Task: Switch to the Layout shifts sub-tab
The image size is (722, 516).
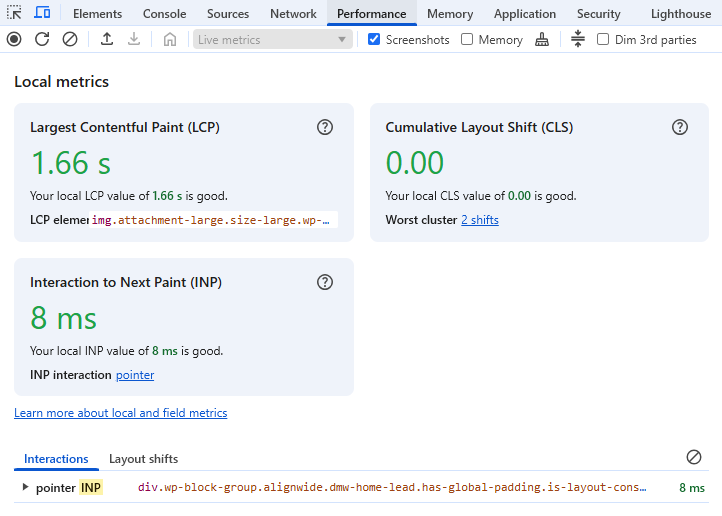Action: 143,459
